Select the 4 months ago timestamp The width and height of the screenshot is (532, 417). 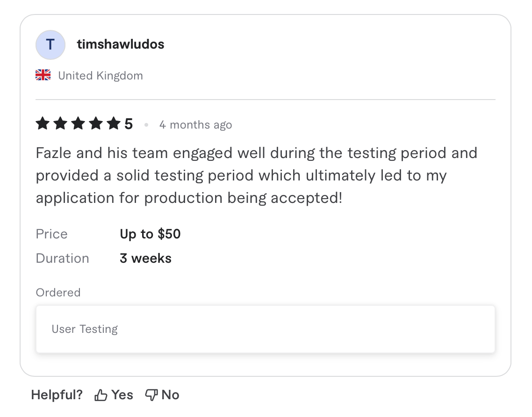[195, 125]
